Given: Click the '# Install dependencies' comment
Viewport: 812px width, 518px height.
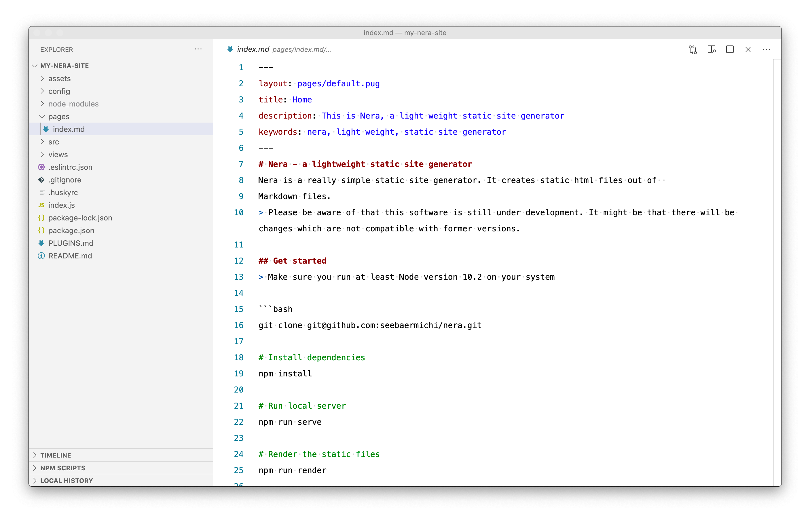Looking at the screenshot, I should pos(312,358).
